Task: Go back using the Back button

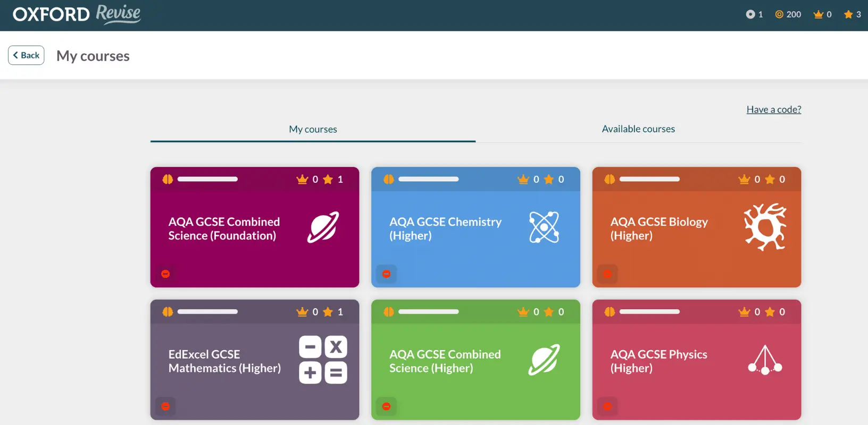Action: coord(26,55)
